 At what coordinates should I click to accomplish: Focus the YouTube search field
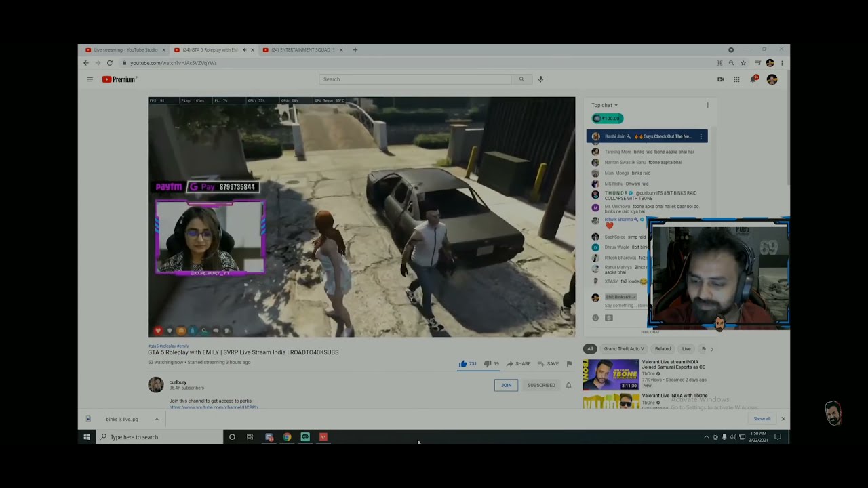pyautogui.click(x=416, y=79)
